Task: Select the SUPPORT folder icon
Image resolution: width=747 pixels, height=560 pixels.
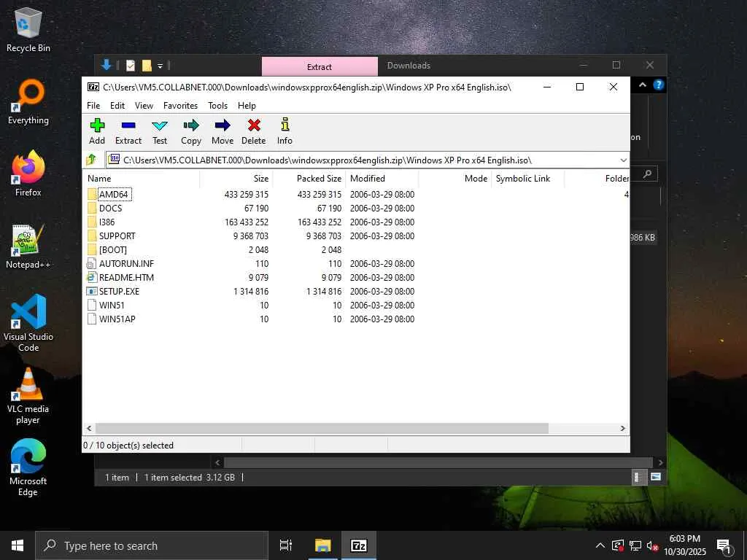Action: click(92, 236)
